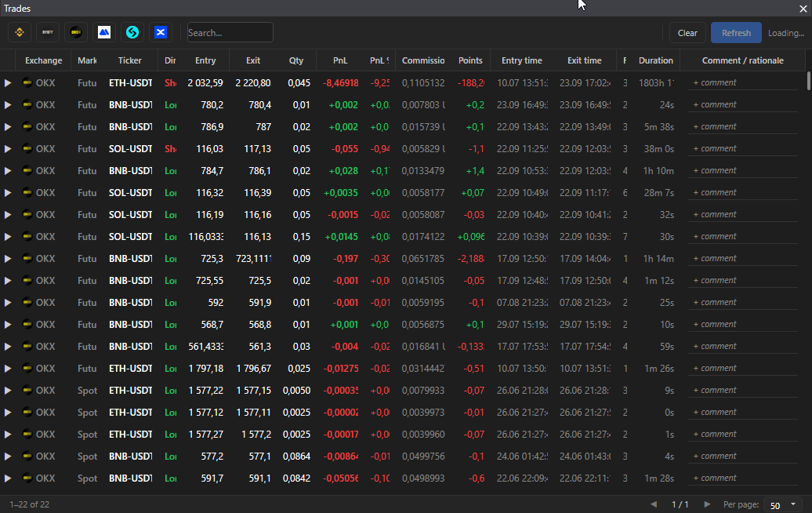Select the -8,46918 PnL cell
This screenshot has width=812, height=513.
(x=340, y=83)
